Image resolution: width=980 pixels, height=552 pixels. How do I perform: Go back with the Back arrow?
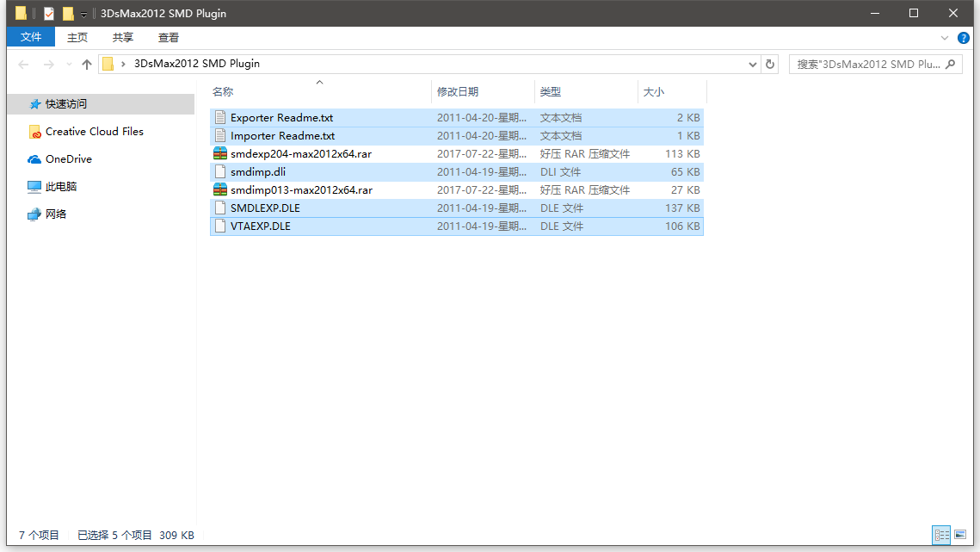tap(24, 64)
